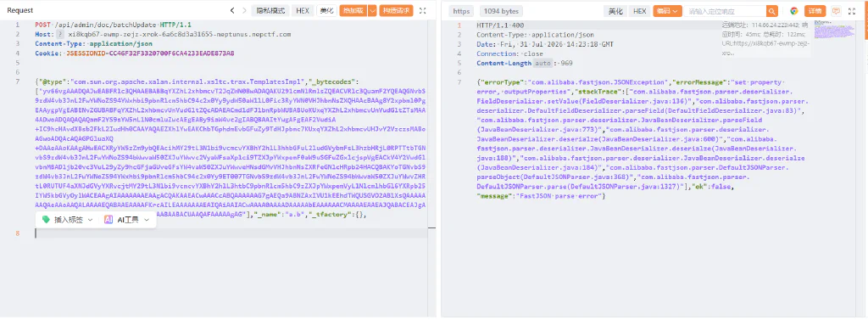Click the purple AI icon

pos(109,220)
